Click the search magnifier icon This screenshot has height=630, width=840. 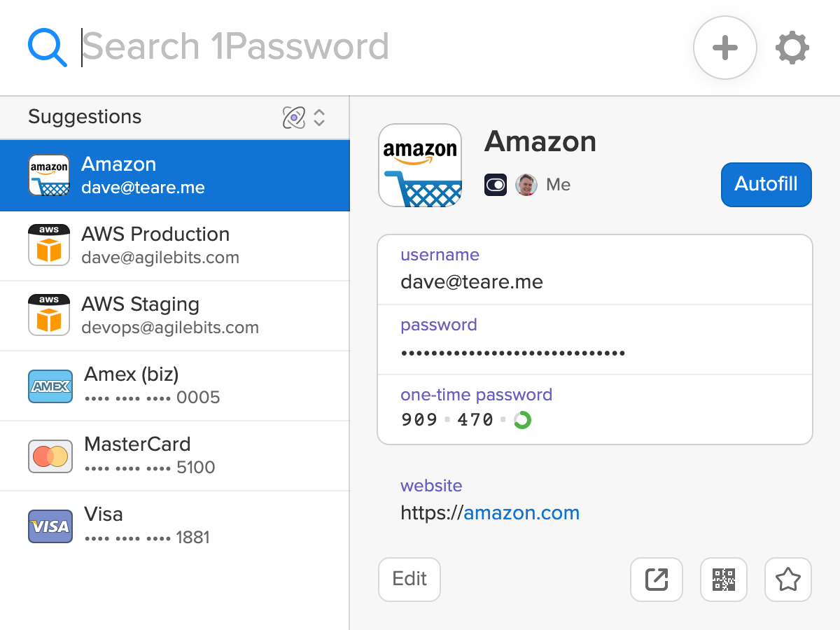click(x=46, y=46)
